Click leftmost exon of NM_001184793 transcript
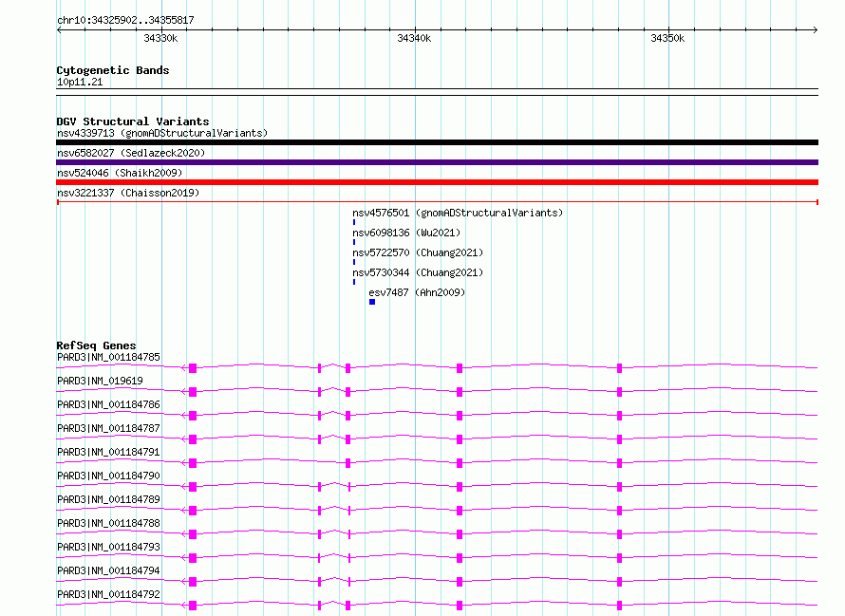 (x=193, y=558)
